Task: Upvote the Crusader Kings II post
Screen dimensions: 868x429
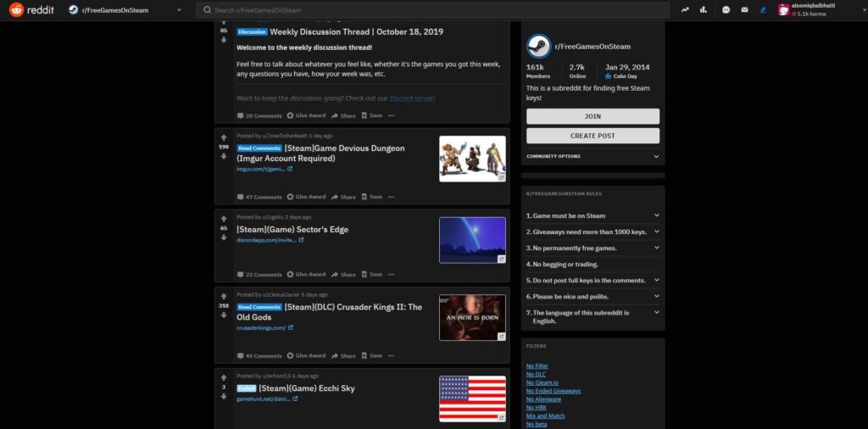Action: (224, 296)
